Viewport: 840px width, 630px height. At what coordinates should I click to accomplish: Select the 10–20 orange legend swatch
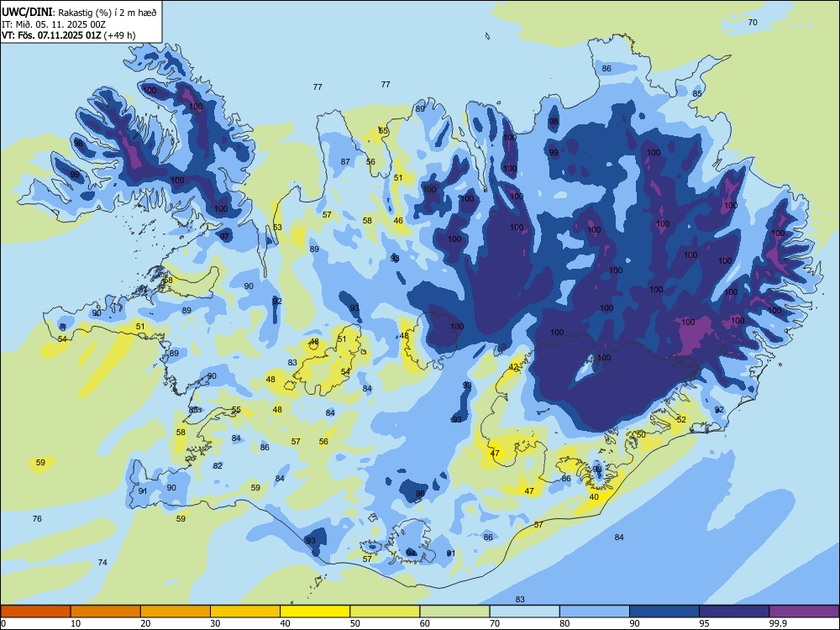[x=106, y=612]
